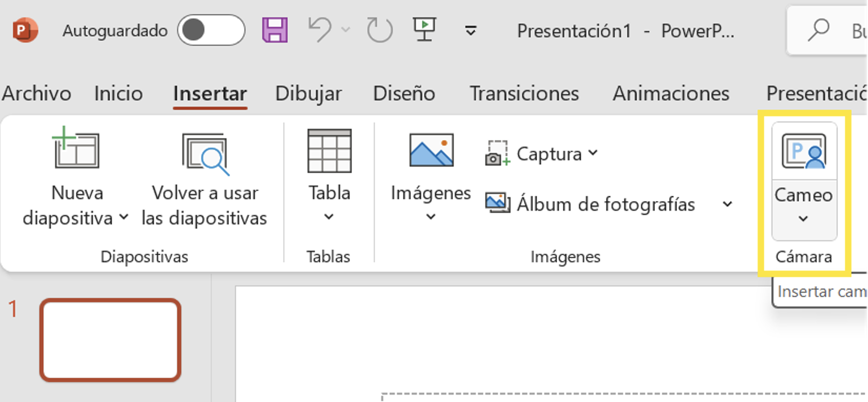The image size is (868, 402).
Task: Switch to the Diseño tab
Action: click(404, 93)
